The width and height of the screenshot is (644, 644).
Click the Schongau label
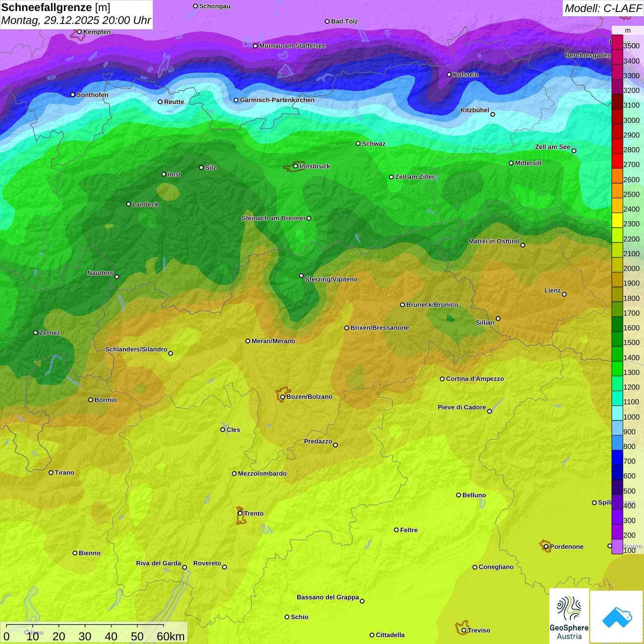pyautogui.click(x=214, y=6)
